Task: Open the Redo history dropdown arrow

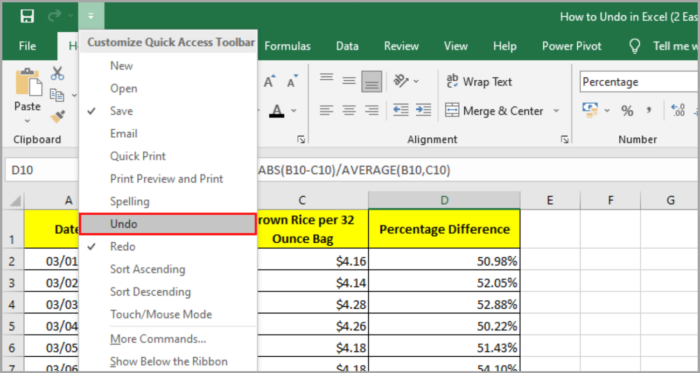Action: (x=71, y=17)
